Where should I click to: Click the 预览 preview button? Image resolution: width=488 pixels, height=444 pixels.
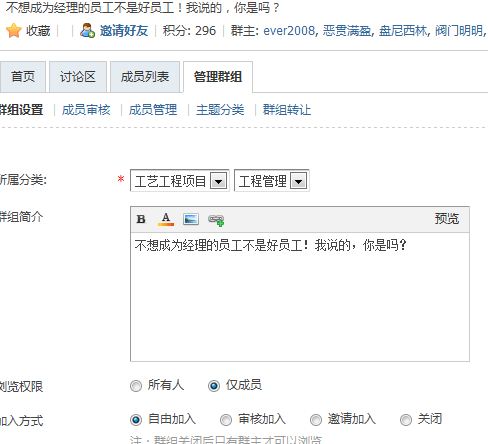[447, 219]
